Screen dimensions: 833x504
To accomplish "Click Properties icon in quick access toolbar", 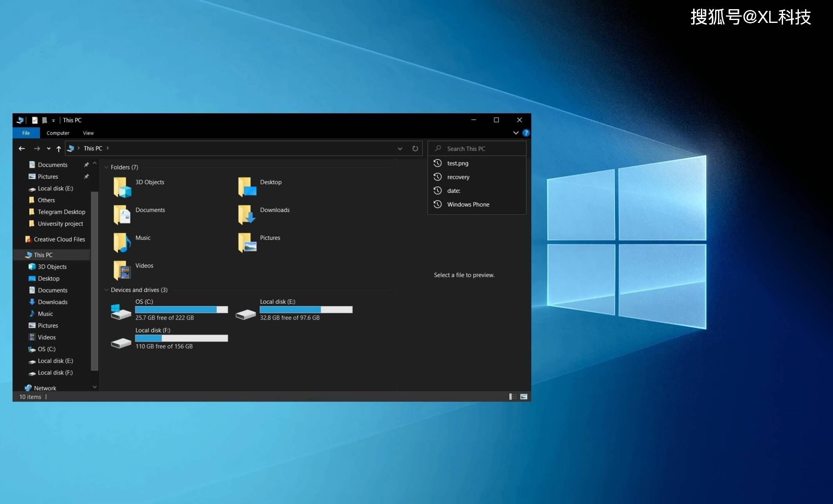I will pos(35,120).
